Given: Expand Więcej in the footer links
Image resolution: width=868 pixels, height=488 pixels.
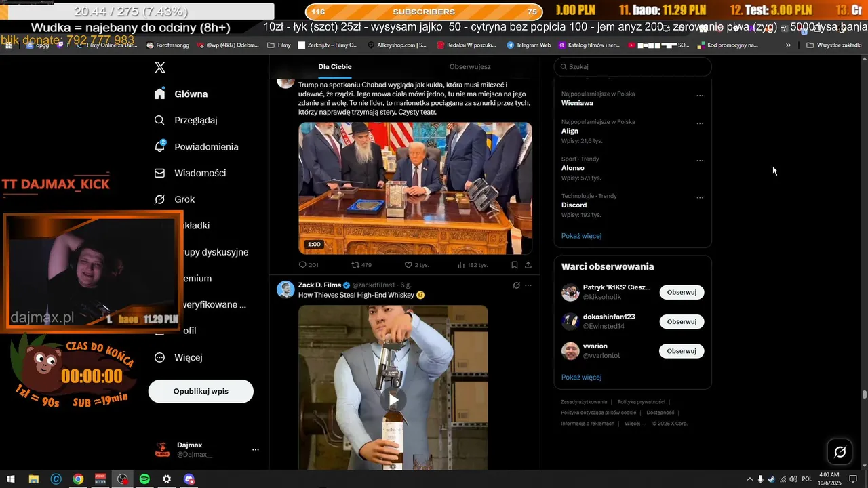Looking at the screenshot, I should (x=634, y=424).
